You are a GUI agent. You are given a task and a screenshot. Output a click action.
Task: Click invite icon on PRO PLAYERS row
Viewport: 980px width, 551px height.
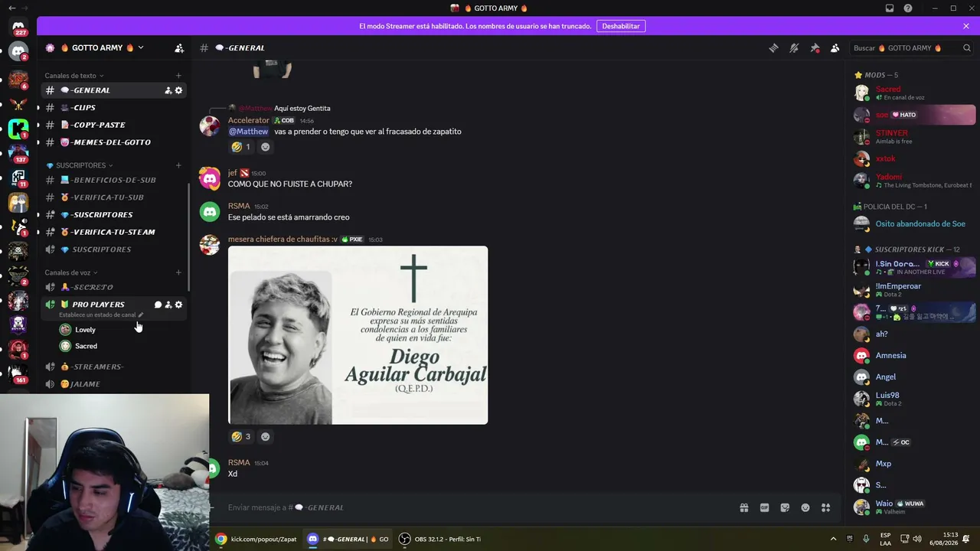(x=168, y=305)
